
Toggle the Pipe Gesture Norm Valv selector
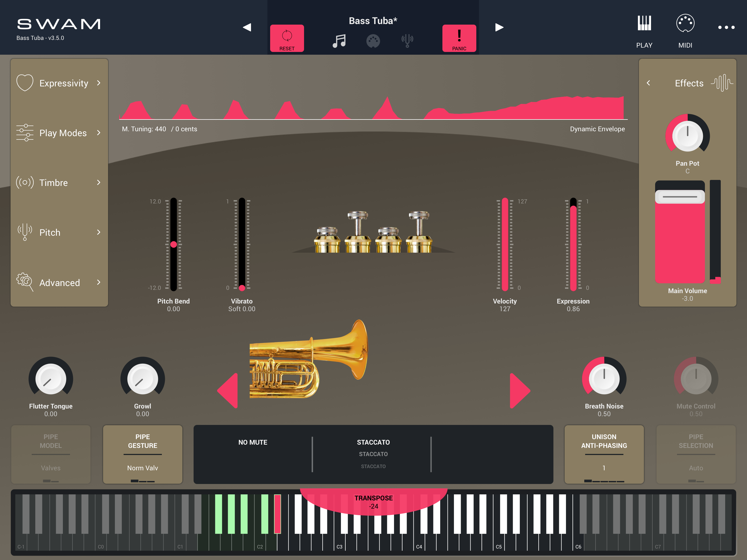point(142,454)
